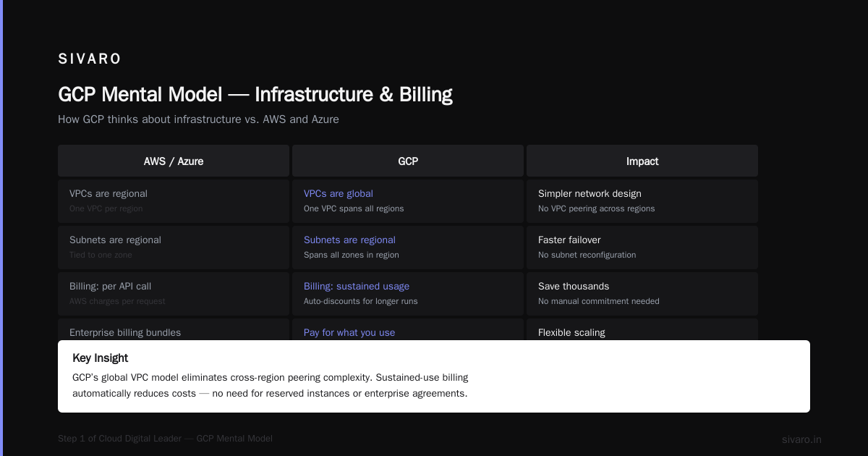This screenshot has height=456, width=868.
Task: Click the 'Save thousands' impact cell
Action: pos(642,294)
